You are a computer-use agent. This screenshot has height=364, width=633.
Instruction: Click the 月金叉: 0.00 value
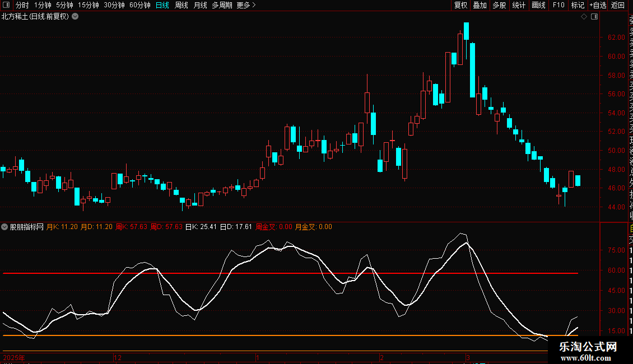tap(314, 227)
